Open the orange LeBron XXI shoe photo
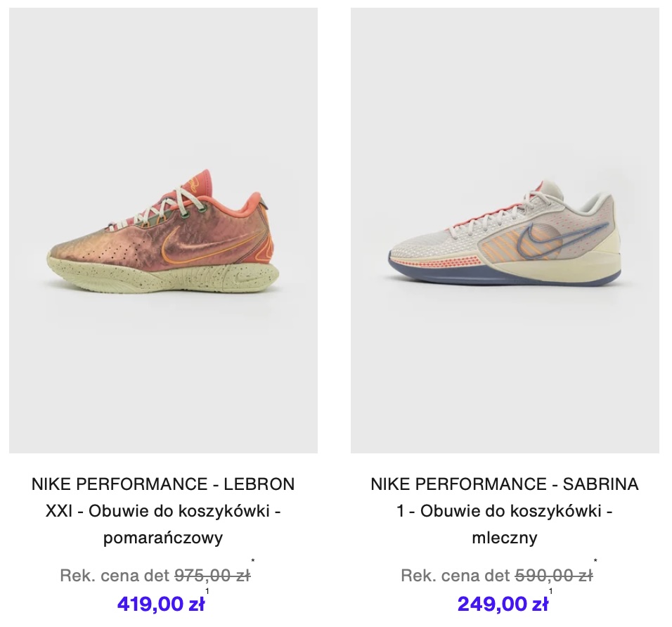 (x=163, y=231)
